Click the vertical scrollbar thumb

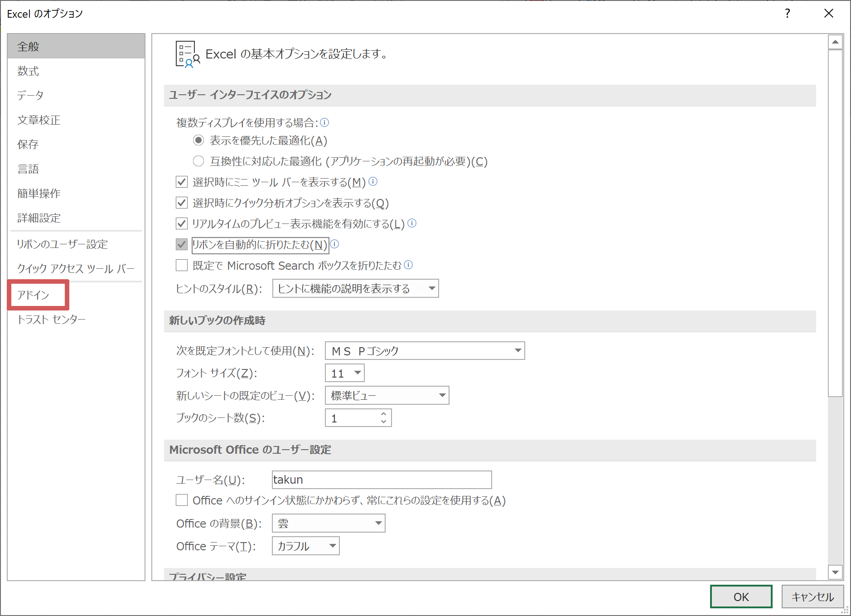coord(835,222)
